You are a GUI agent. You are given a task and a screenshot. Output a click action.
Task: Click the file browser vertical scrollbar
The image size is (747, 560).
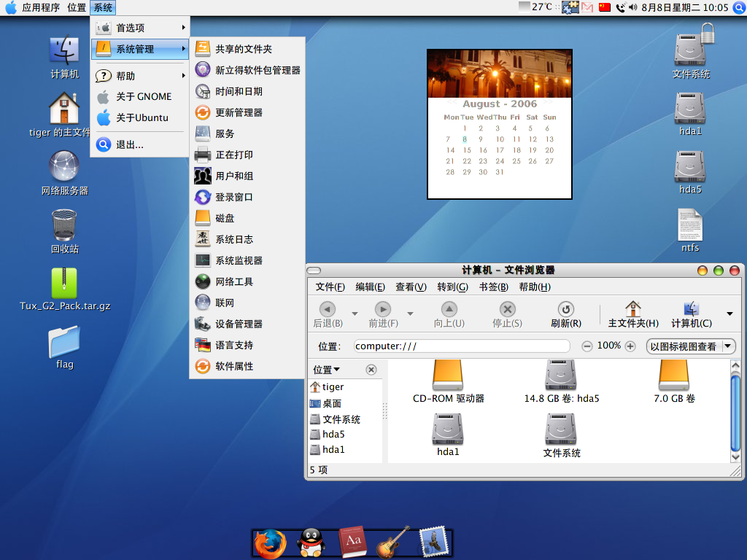tap(735, 411)
